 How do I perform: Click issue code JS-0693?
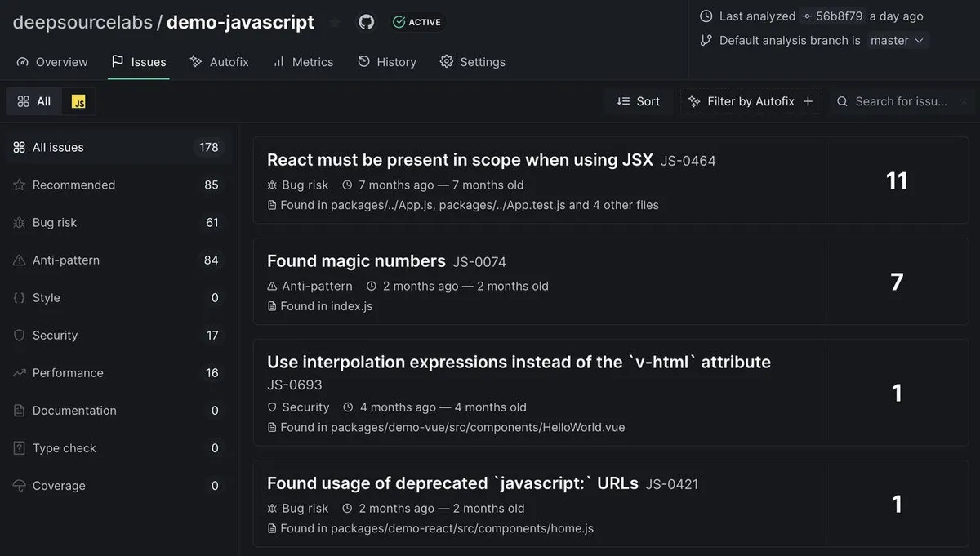coord(295,385)
